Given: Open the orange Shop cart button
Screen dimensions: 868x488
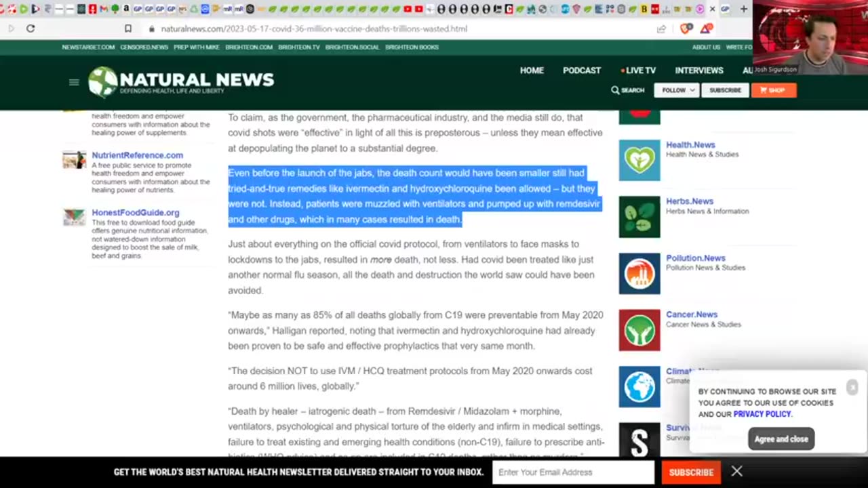Looking at the screenshot, I should [x=773, y=90].
